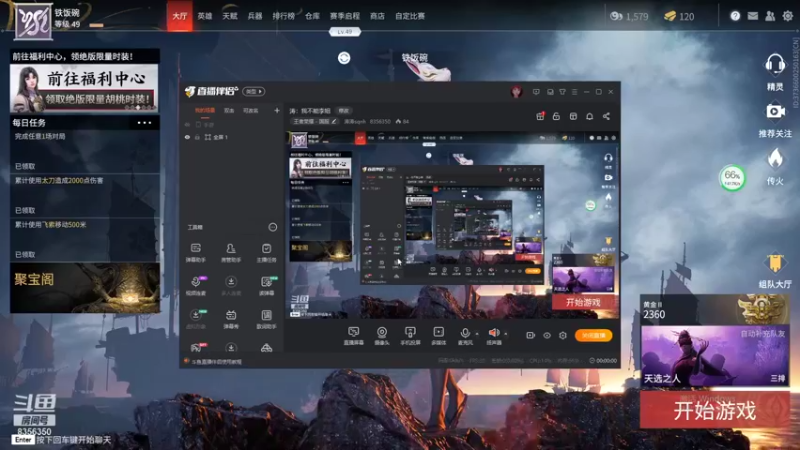This screenshot has width=800, height=450.
Task: Open 弹幕助手 tool in streaming toolbox
Action: click(x=195, y=252)
